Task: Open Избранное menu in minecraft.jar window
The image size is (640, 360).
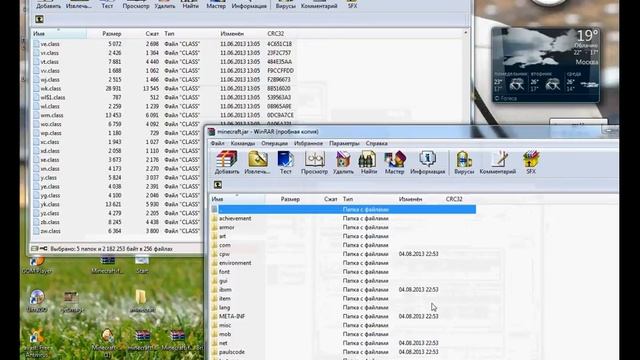Action: point(309,144)
